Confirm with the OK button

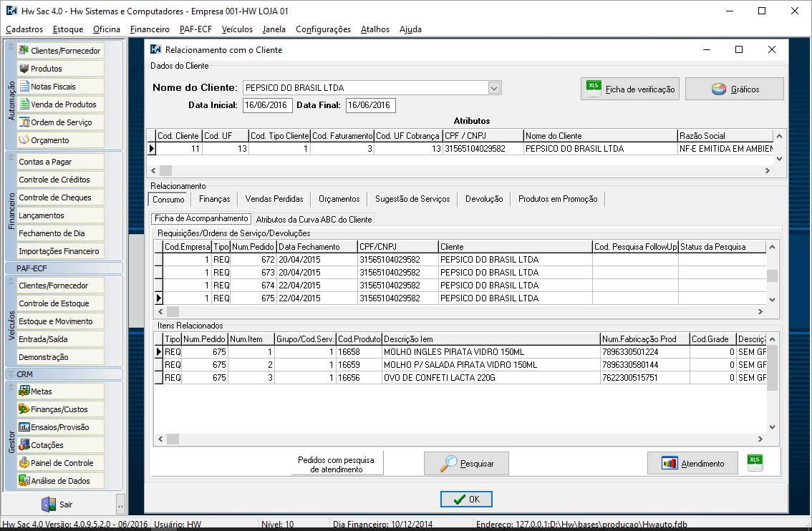tap(466, 500)
